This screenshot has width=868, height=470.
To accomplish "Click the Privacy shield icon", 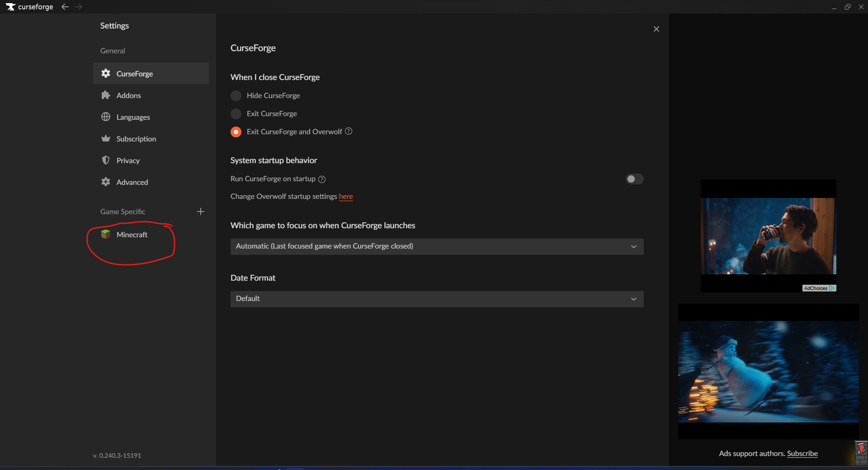I will (x=106, y=160).
